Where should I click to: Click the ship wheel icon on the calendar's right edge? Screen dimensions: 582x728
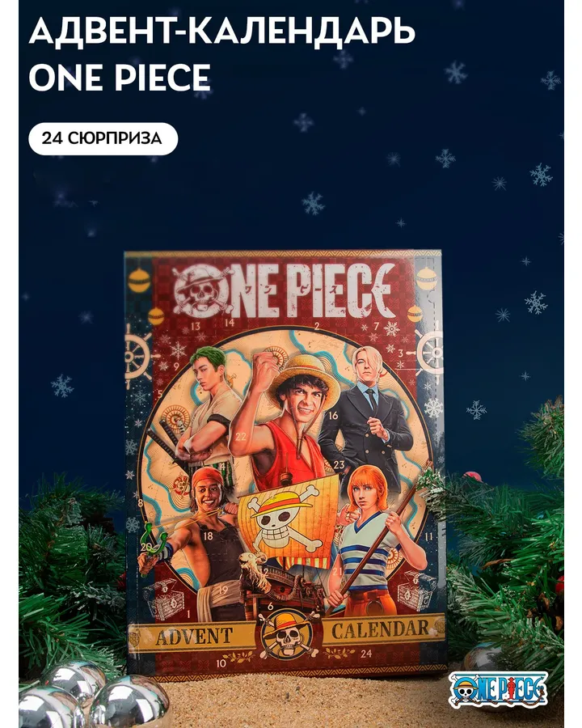click(429, 352)
